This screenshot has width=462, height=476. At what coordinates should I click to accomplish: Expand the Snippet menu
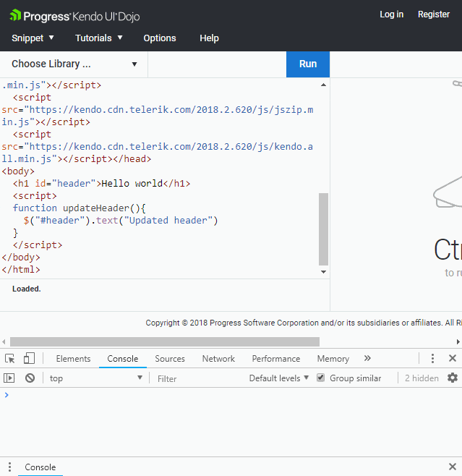coord(33,38)
